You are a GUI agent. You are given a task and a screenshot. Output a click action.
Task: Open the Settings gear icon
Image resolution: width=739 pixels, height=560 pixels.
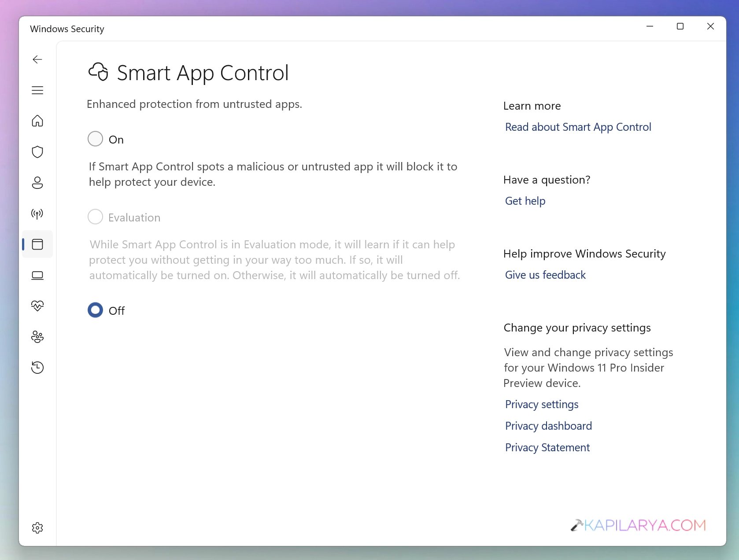[x=37, y=528]
